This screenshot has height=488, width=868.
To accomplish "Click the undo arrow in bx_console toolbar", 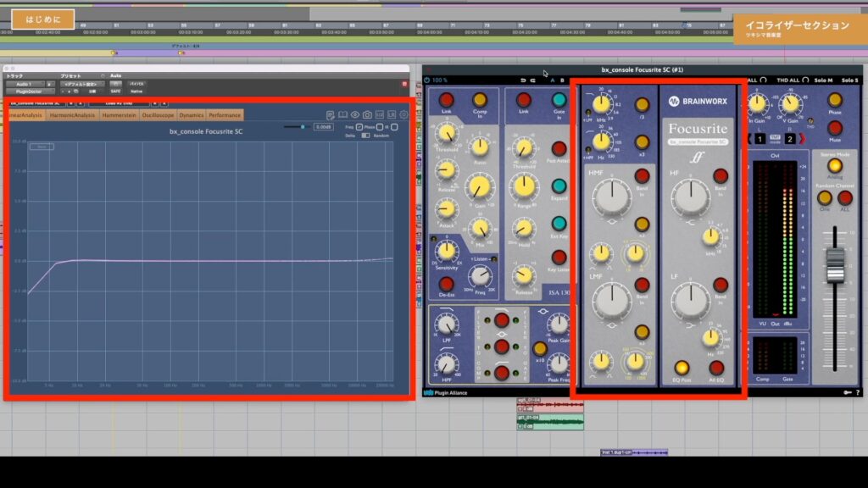I will (x=523, y=80).
